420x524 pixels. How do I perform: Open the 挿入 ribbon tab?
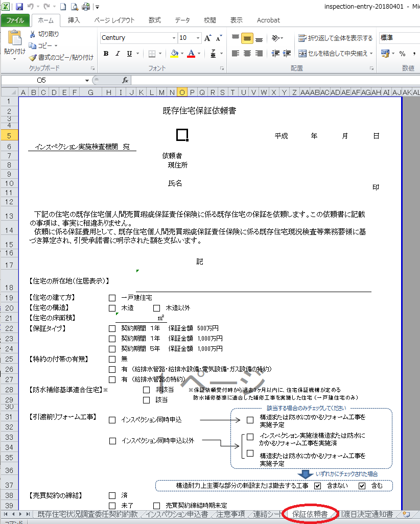[74, 20]
